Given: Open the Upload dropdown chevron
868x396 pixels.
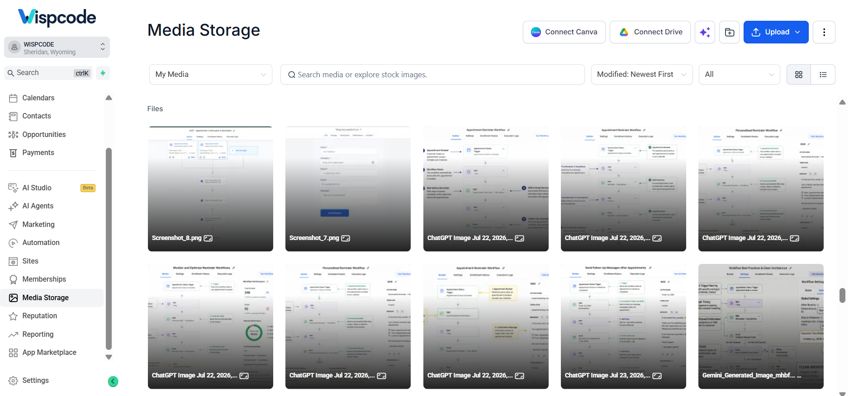Looking at the screenshot, I should pos(797,32).
